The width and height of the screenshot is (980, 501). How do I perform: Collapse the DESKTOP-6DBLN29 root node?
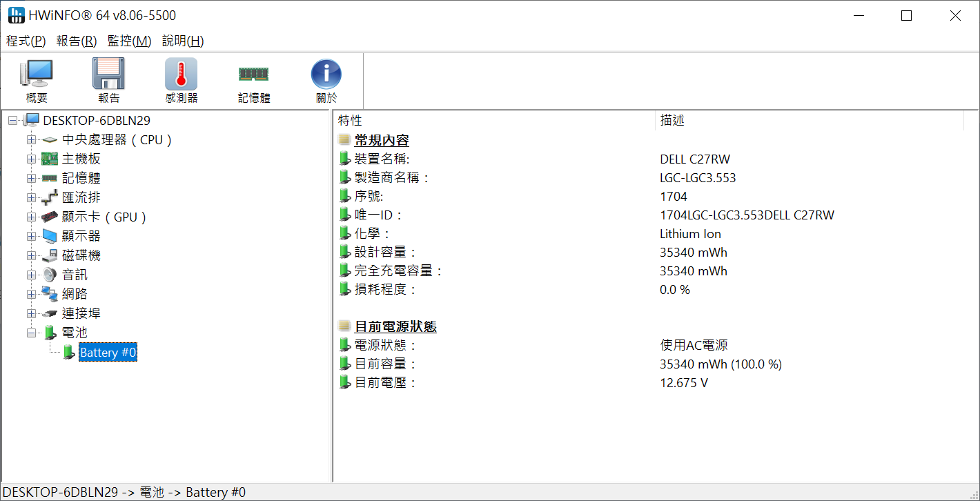click(12, 120)
